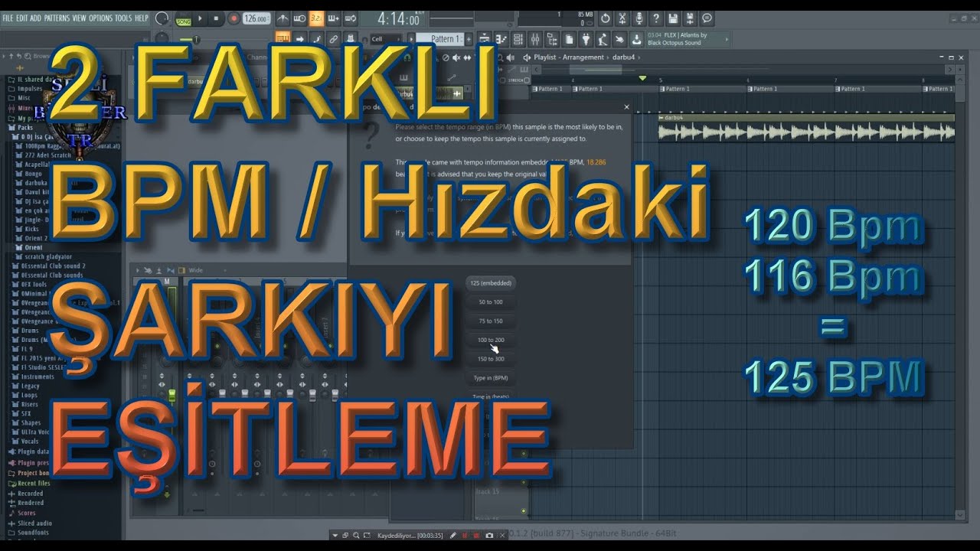Viewport: 980px width, 551px height.
Task: Toggle the multilink to controllers icon
Action: 351,39
